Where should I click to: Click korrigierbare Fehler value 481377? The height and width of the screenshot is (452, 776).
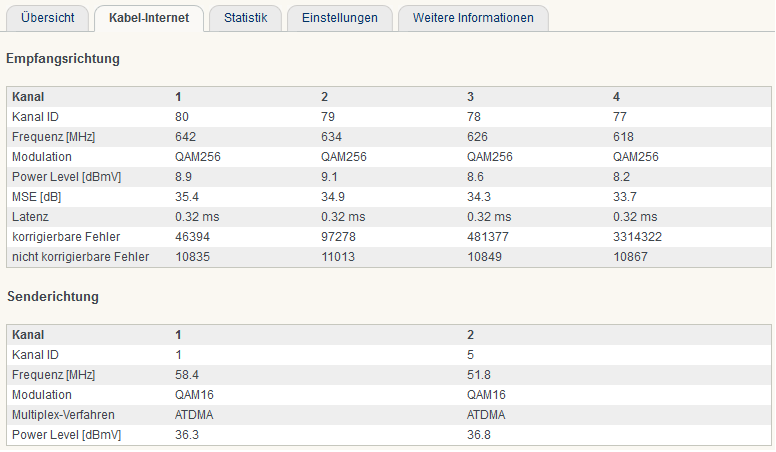pyautogui.click(x=488, y=237)
